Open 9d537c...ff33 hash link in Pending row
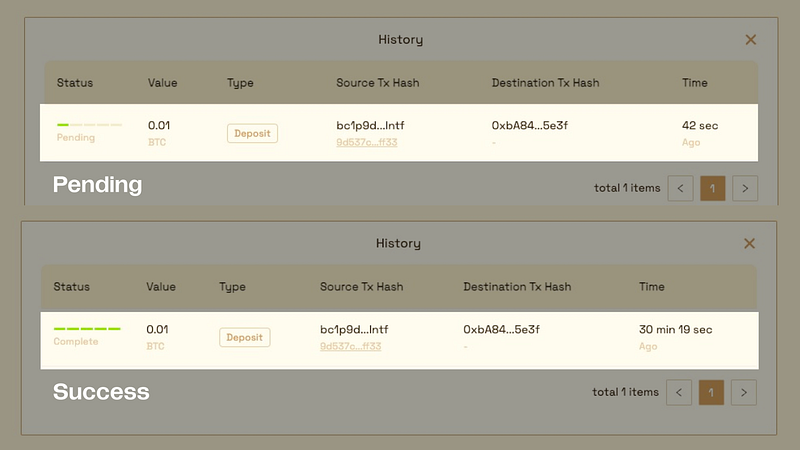This screenshot has height=450, width=800. pos(366,142)
